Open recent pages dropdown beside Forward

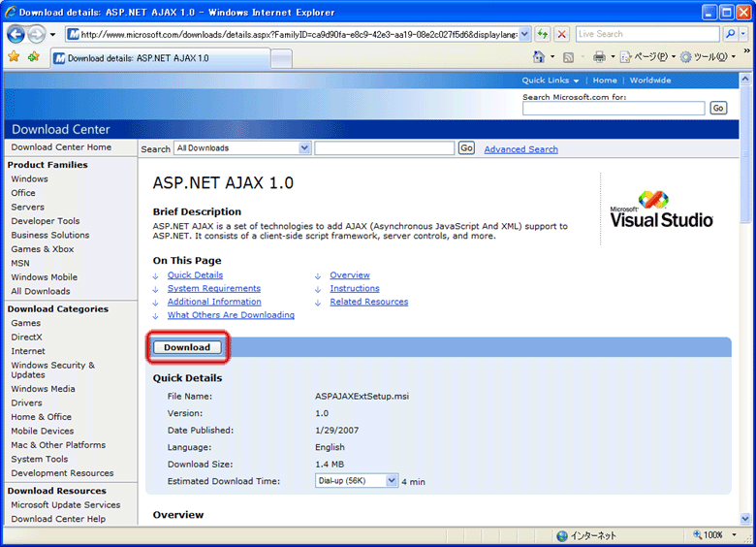coord(52,35)
